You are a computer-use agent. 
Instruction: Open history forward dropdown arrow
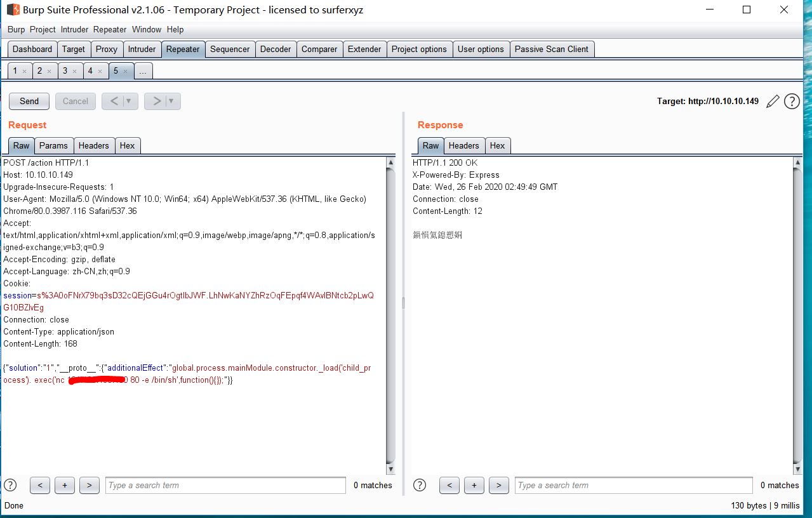pyautogui.click(x=171, y=101)
